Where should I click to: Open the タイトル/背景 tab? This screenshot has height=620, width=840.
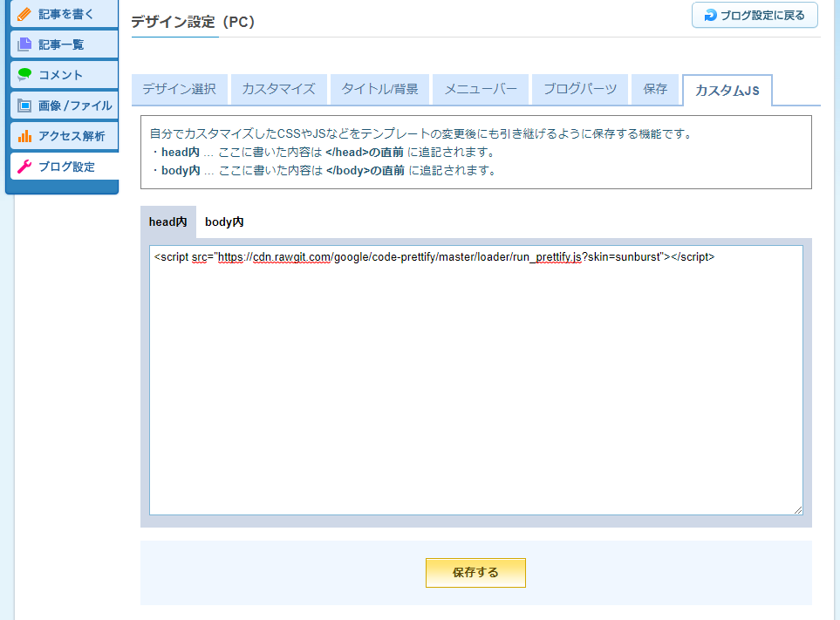pyautogui.click(x=379, y=90)
